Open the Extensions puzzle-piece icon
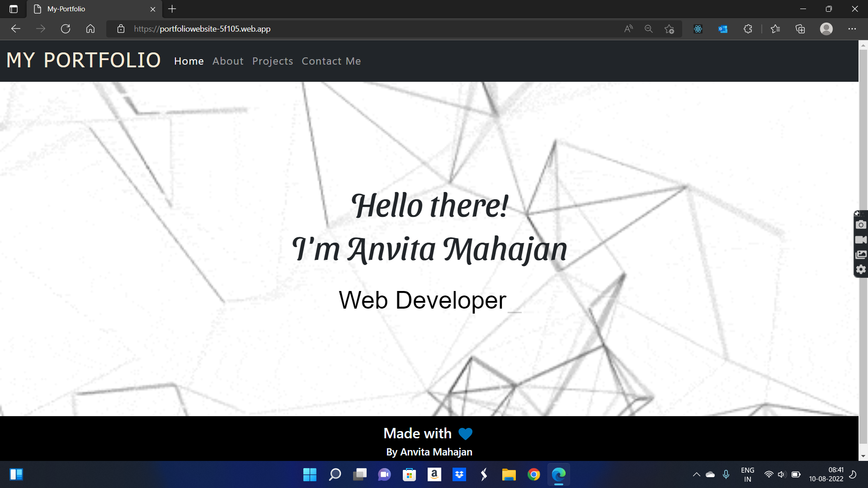868x488 pixels. [748, 28]
